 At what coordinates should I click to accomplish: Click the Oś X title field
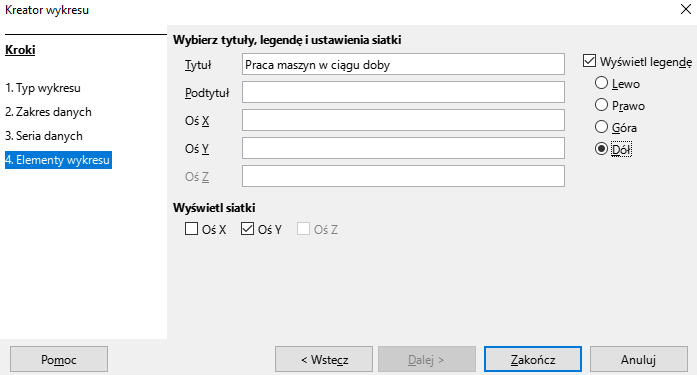[403, 120]
